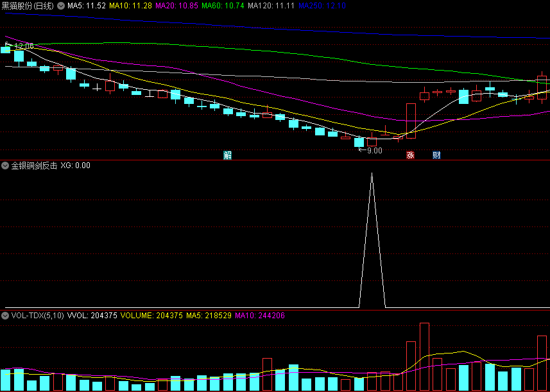Click the tall red limit-up candlestick
This screenshot has height=392, width=550.
point(411,121)
